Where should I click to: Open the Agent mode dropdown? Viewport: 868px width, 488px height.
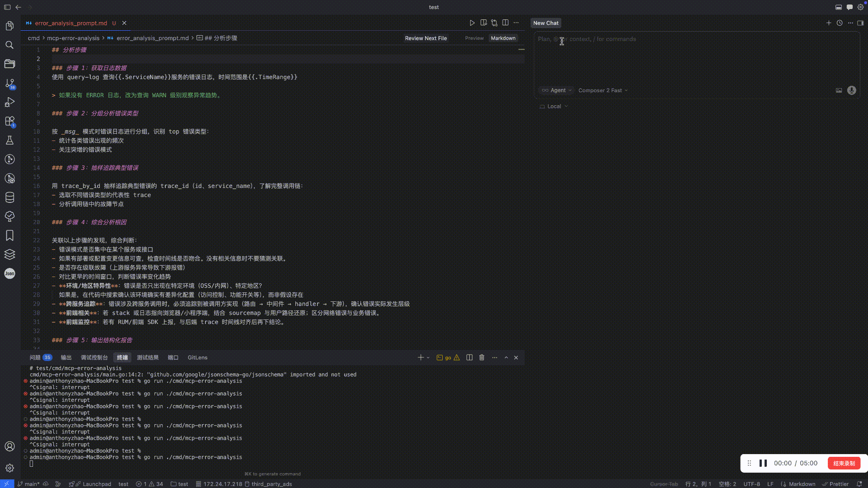[557, 90]
